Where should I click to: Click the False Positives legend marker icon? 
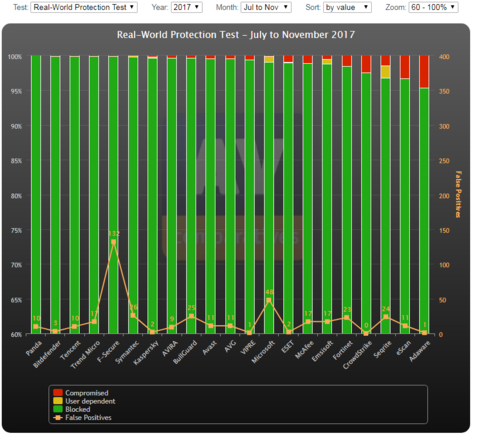coord(58,417)
